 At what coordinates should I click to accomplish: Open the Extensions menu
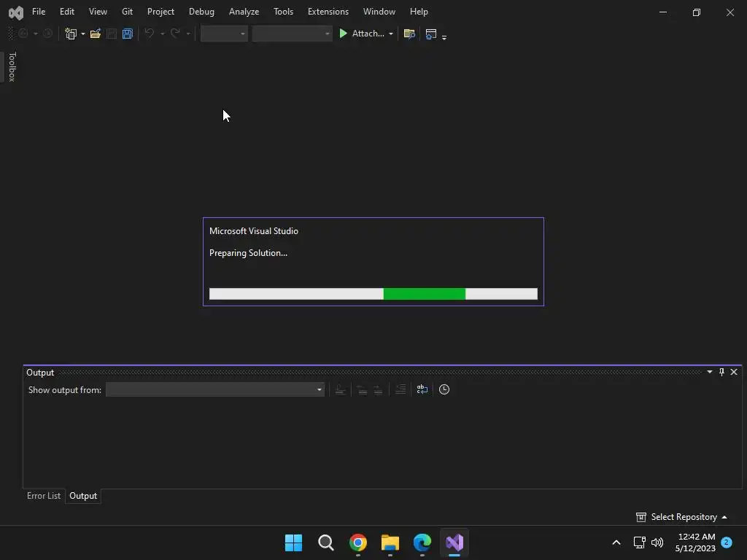tap(328, 12)
